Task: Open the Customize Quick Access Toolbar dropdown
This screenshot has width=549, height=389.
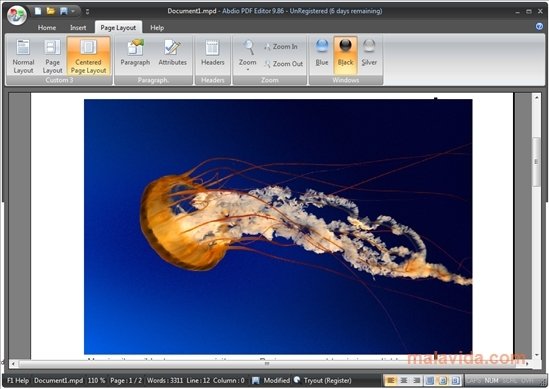Action: click(x=87, y=12)
